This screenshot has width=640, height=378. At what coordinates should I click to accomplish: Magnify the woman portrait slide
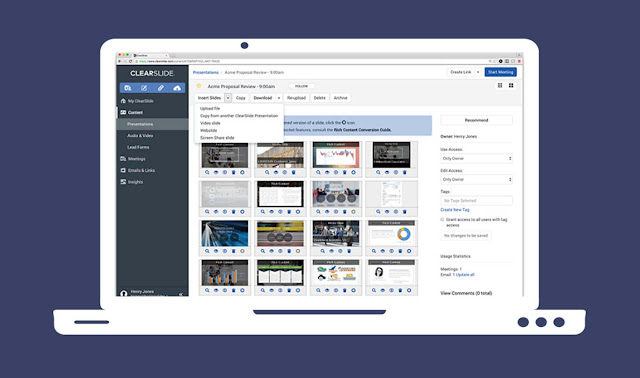(x=374, y=290)
